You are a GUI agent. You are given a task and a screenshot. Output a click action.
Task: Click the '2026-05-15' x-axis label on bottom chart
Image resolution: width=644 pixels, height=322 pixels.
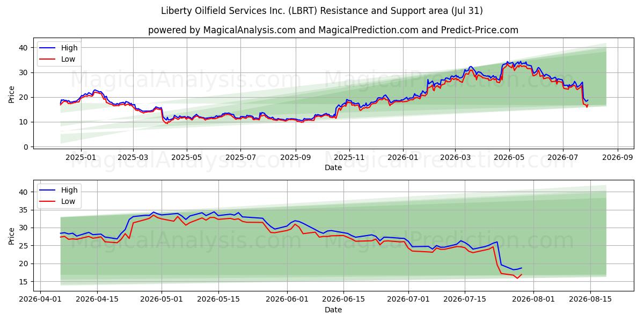click(x=218, y=300)
